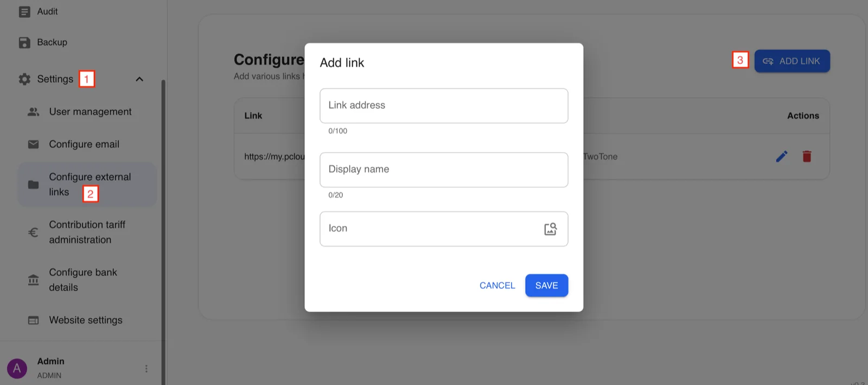868x385 pixels.
Task: Go to Configure email
Action: pos(84,144)
